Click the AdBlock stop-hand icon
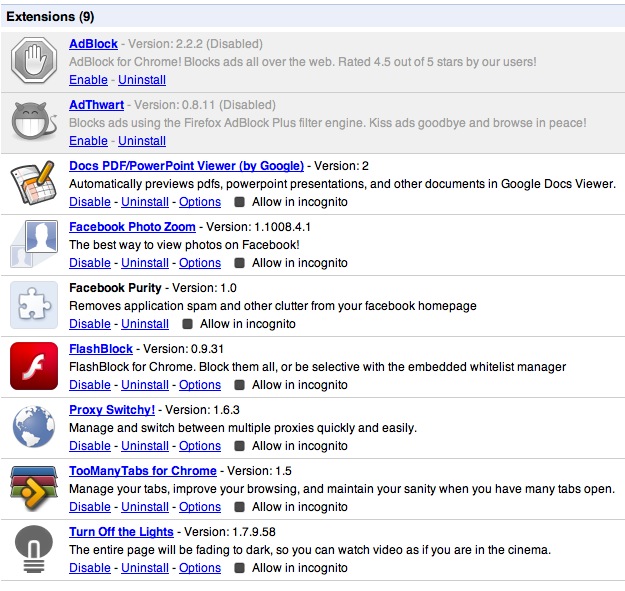This screenshot has width=625, height=591. pyautogui.click(x=33, y=62)
